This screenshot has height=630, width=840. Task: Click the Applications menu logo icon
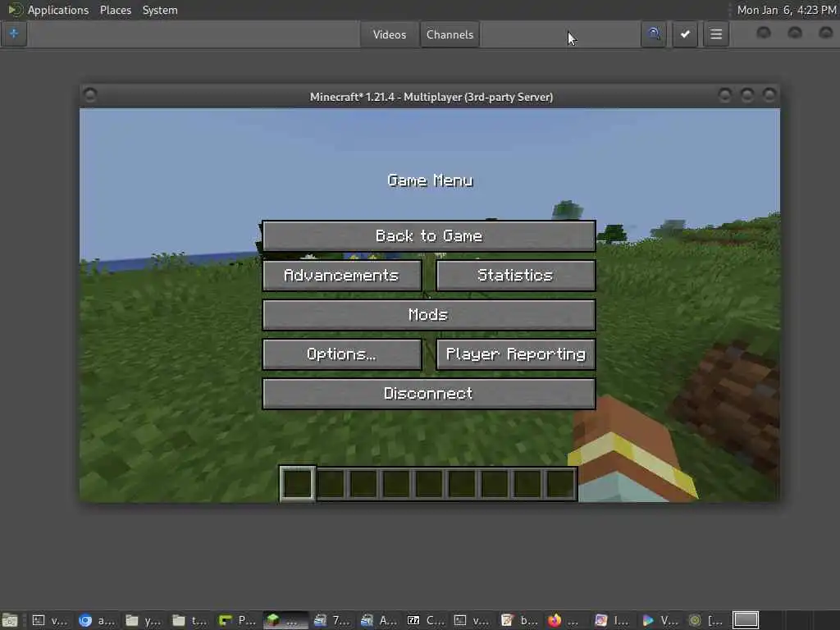pyautogui.click(x=15, y=10)
